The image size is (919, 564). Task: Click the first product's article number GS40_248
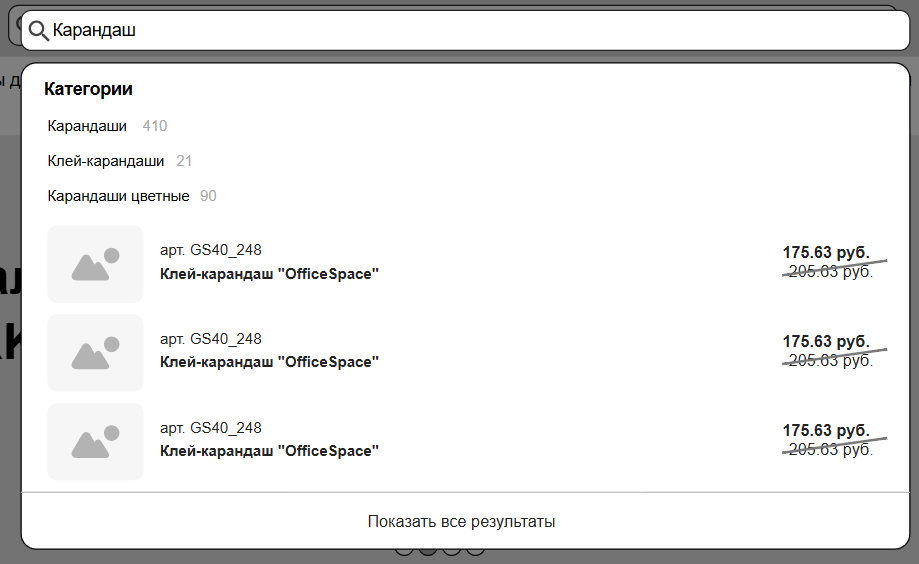211,250
